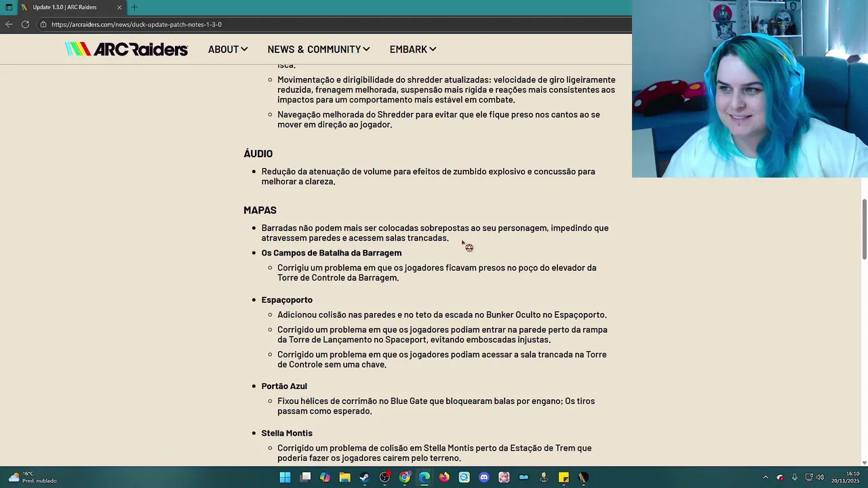This screenshot has width=868, height=488.
Task: Open the weather widget showing 16°C
Action: [x=32, y=477]
